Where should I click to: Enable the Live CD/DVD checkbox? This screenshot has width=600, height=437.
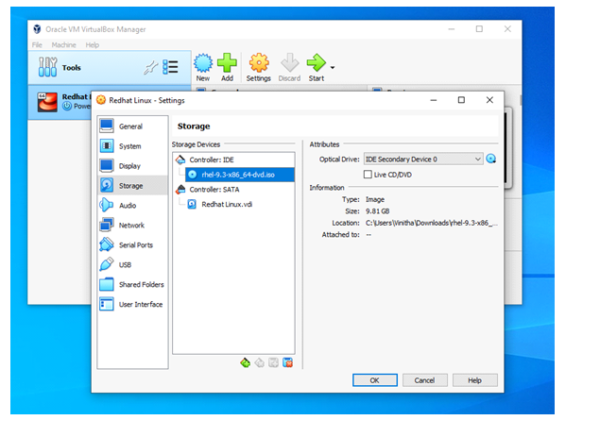(x=368, y=175)
